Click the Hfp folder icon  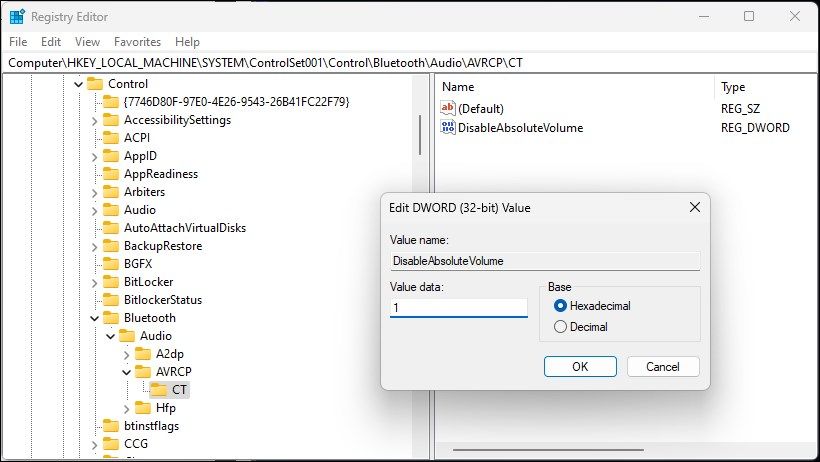141,407
